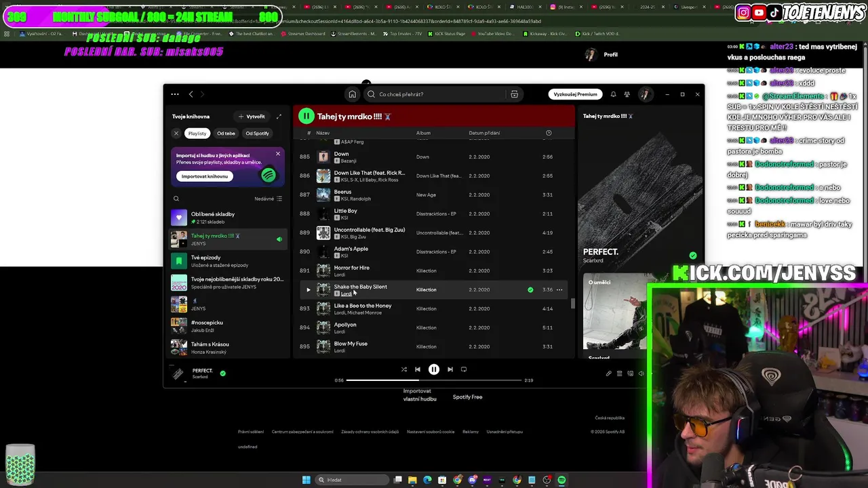Open Oblíbené skladby playlist
This screenshot has width=868, height=488.
coord(226,218)
